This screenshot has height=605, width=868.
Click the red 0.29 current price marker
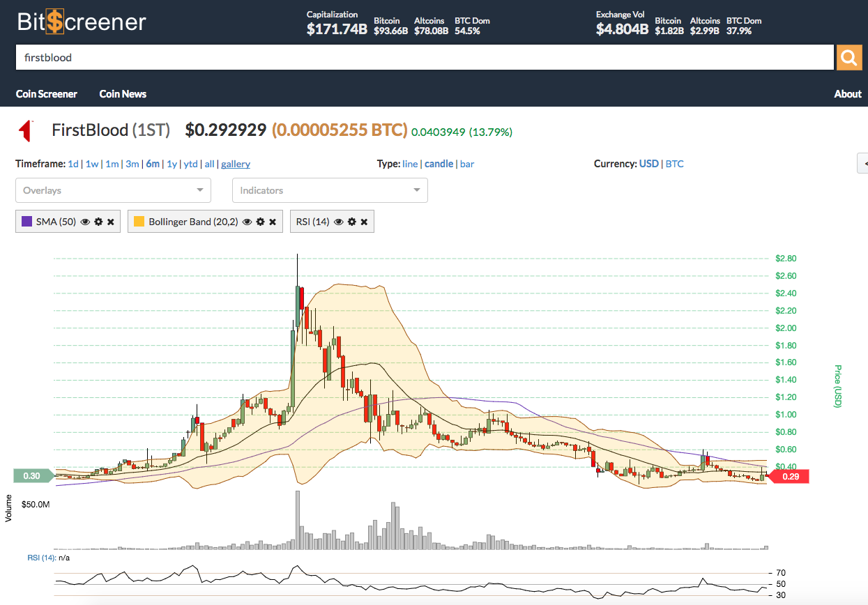(788, 477)
